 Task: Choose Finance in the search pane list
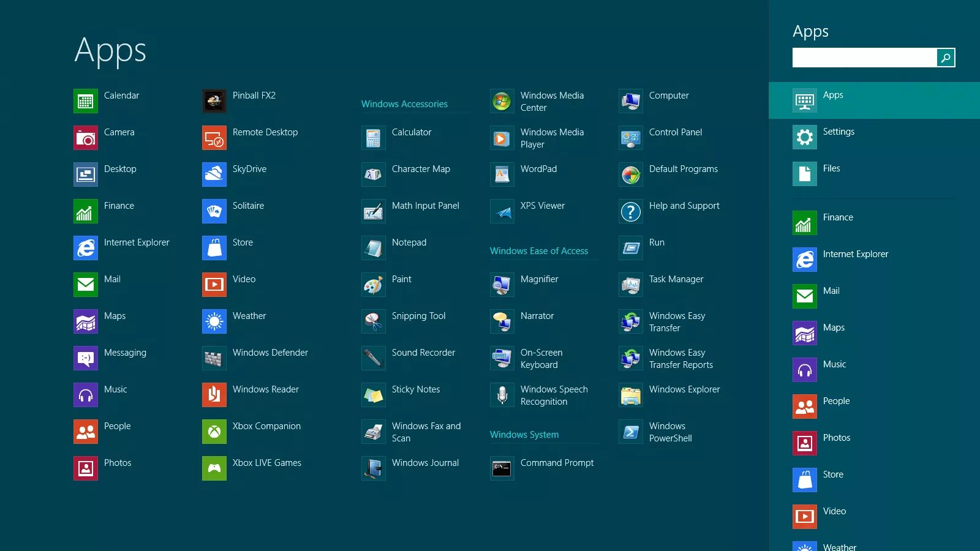874,223
